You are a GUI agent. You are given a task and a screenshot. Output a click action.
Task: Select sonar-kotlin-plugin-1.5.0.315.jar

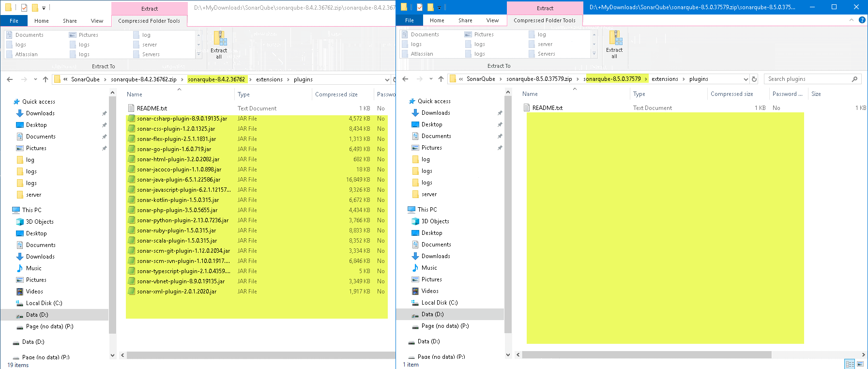(178, 200)
